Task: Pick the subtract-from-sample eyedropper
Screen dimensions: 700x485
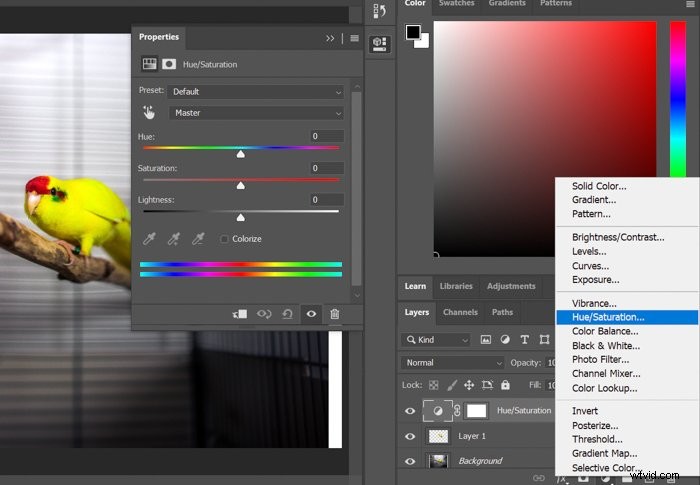Action: [198, 239]
